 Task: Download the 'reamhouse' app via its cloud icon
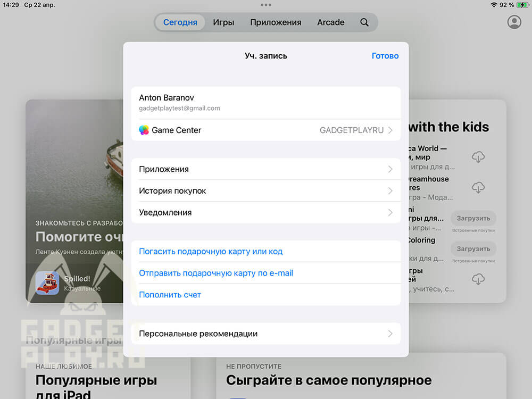478,187
